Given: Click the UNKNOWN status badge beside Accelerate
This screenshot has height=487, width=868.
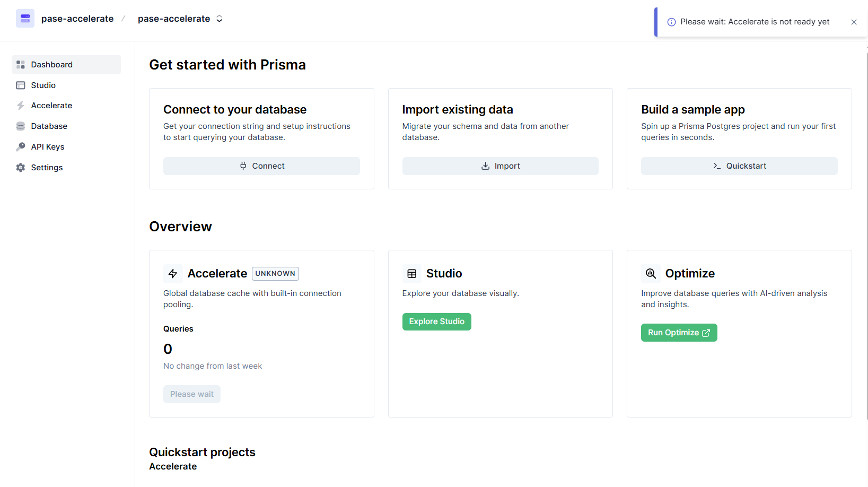Looking at the screenshot, I should tap(275, 274).
